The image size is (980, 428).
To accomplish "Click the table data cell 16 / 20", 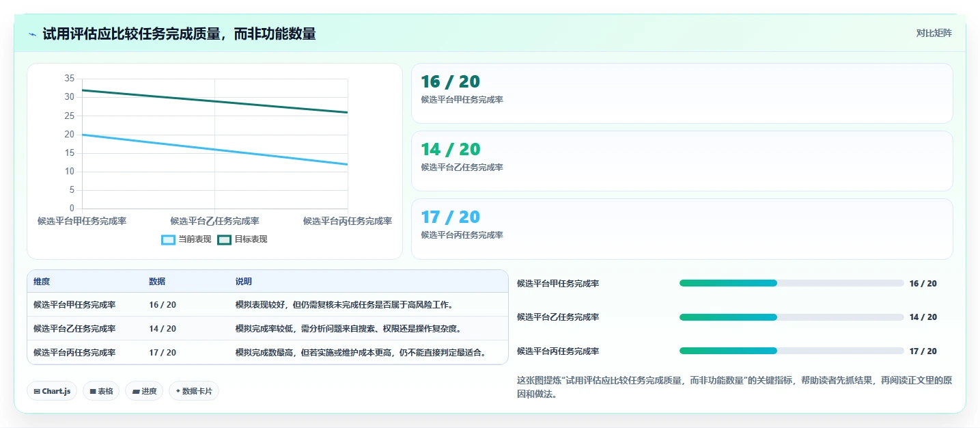I will [163, 305].
